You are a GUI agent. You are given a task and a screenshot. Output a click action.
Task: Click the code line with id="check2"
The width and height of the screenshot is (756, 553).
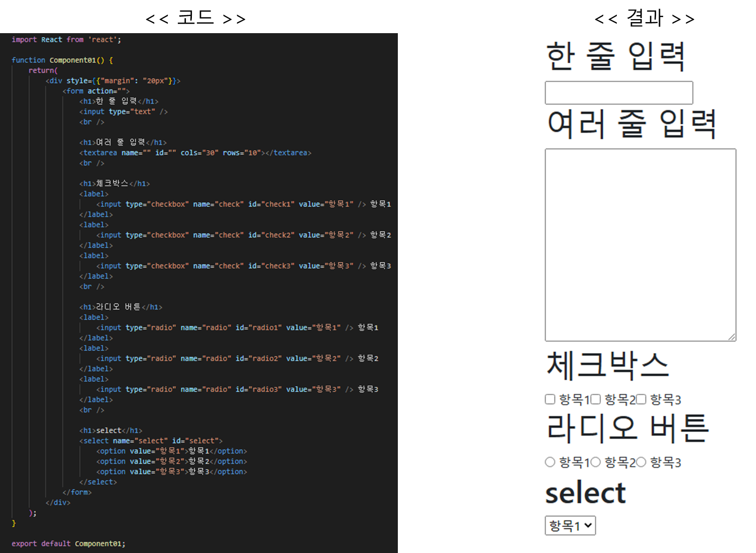coord(244,235)
